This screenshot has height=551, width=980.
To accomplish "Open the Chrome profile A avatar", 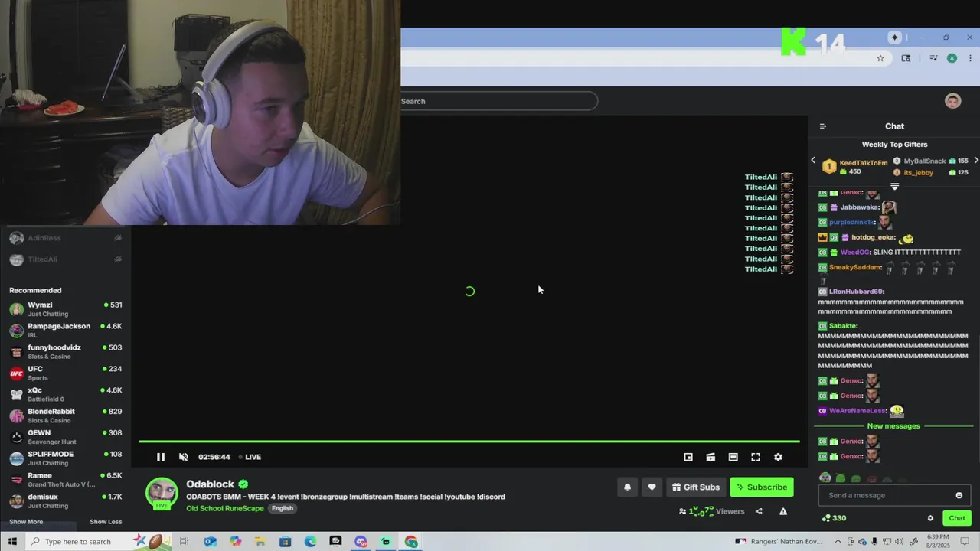I will coord(952,58).
